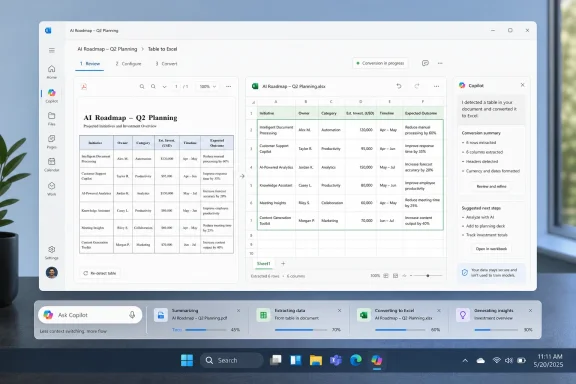Click Table to Excel breadcrumb

click(x=162, y=49)
